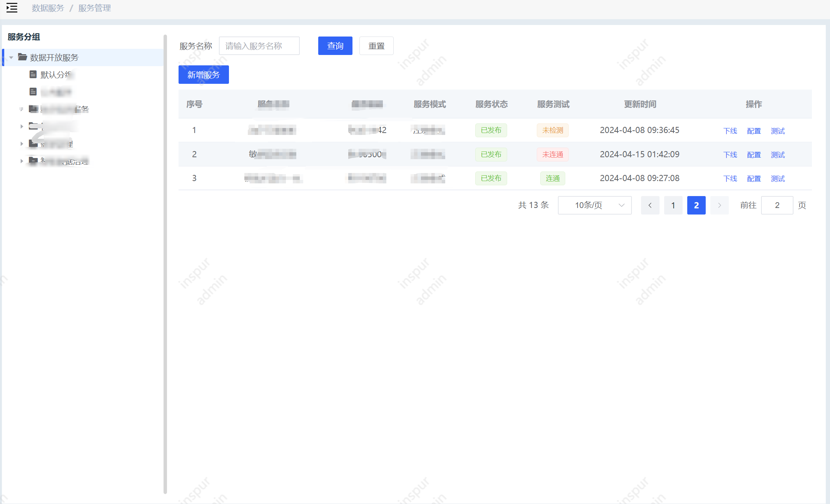Viewport: 830px width, 504px height.
Task: Click 已发布 tag in row 3
Action: (x=491, y=178)
